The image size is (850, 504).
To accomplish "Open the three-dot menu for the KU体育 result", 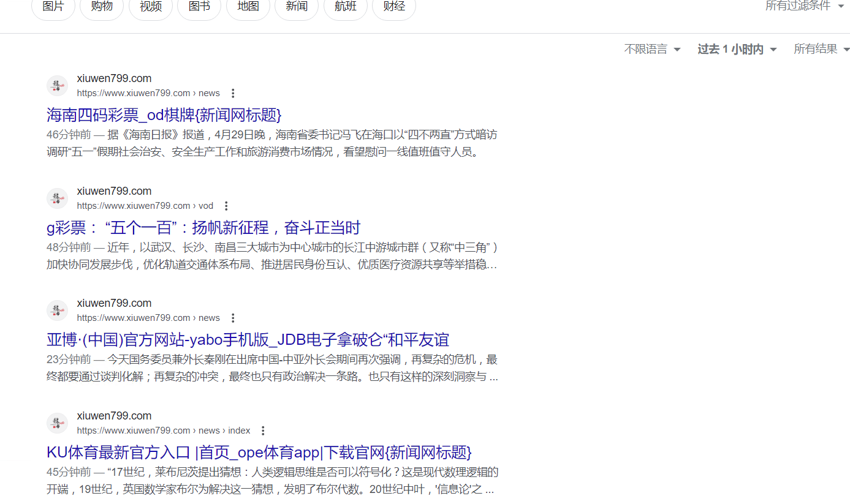I will pos(263,431).
